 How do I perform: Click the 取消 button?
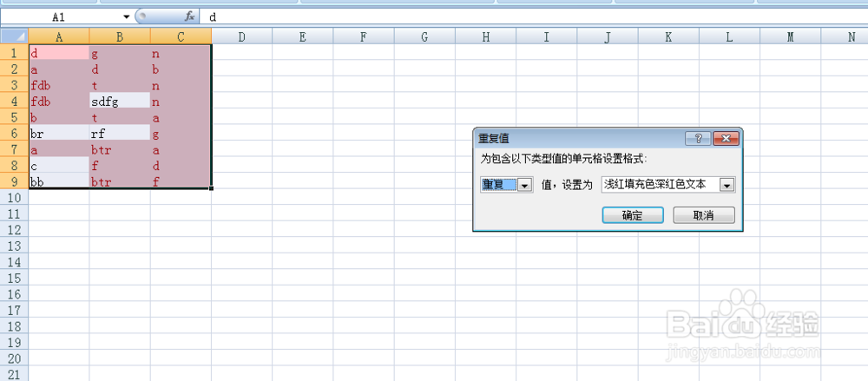coord(704,215)
